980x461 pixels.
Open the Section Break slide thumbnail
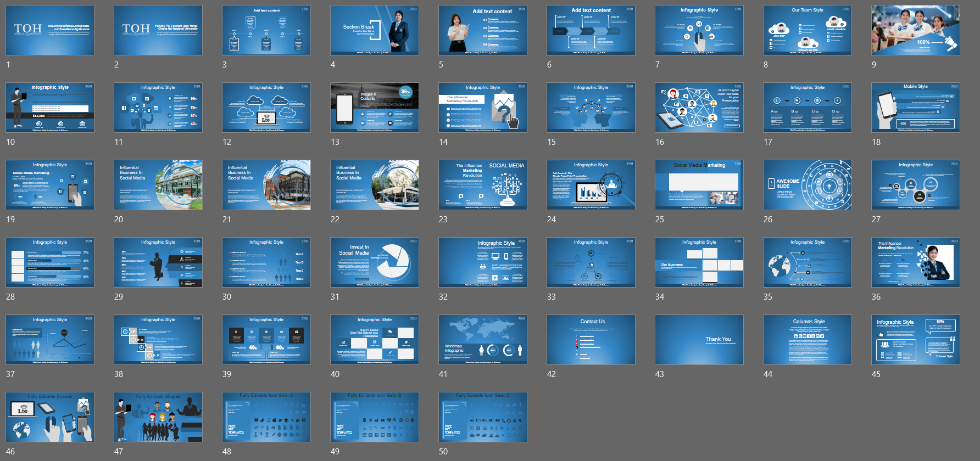pyautogui.click(x=375, y=30)
